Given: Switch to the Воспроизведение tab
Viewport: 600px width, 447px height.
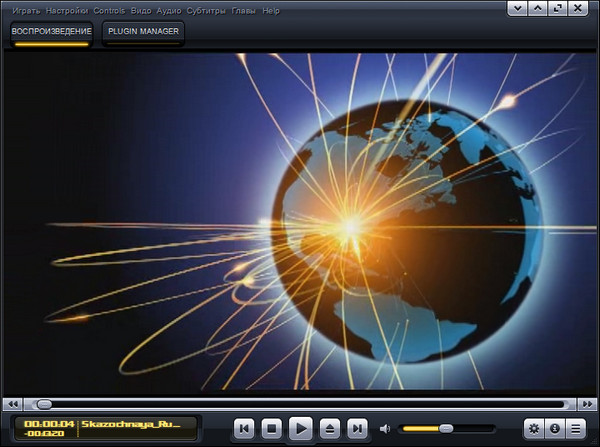Looking at the screenshot, I should [x=51, y=32].
